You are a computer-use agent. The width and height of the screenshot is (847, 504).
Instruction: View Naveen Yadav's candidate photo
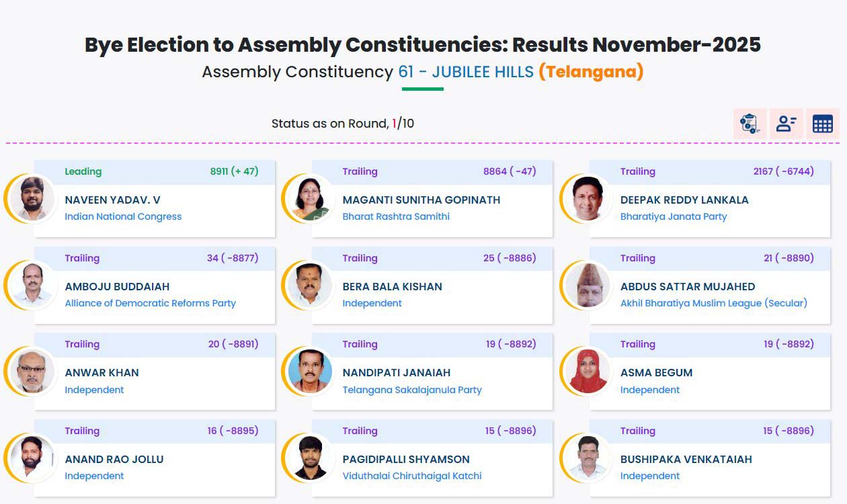tap(31, 200)
